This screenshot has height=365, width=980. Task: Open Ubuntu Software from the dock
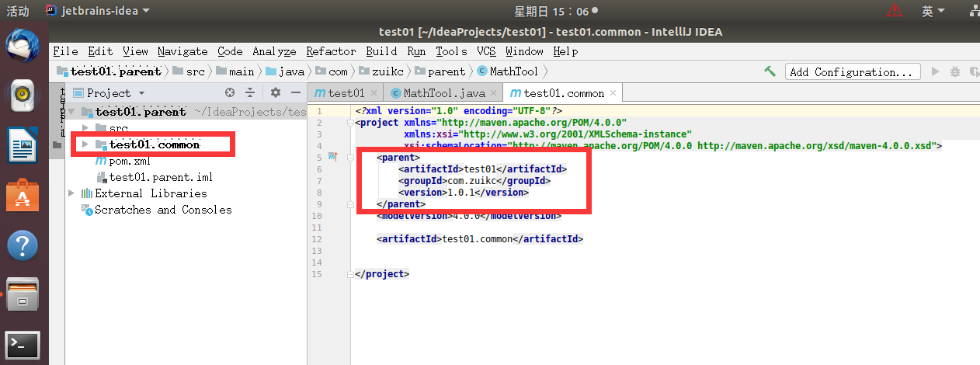(23, 194)
